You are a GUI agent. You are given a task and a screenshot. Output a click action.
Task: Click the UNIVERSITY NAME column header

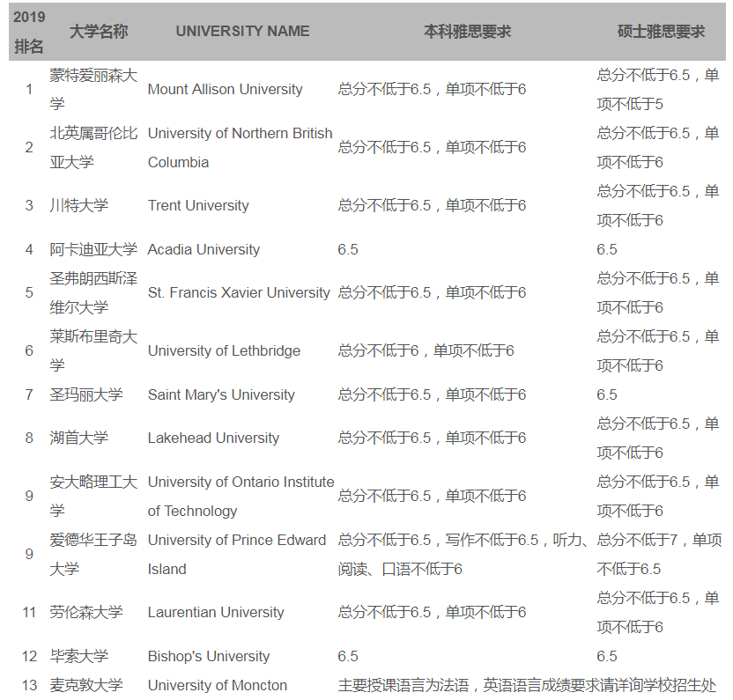pos(242,31)
